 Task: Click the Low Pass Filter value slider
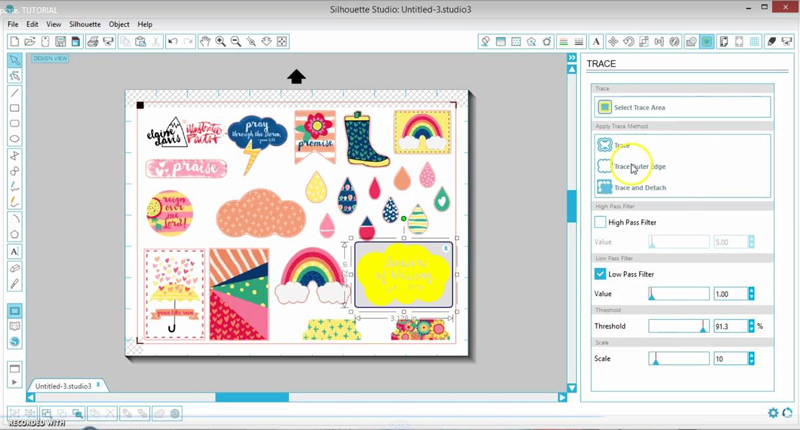[x=679, y=294]
